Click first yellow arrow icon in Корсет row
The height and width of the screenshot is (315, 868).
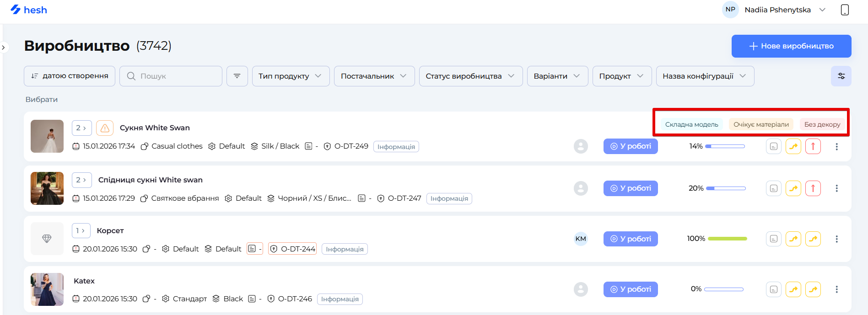[x=793, y=239]
